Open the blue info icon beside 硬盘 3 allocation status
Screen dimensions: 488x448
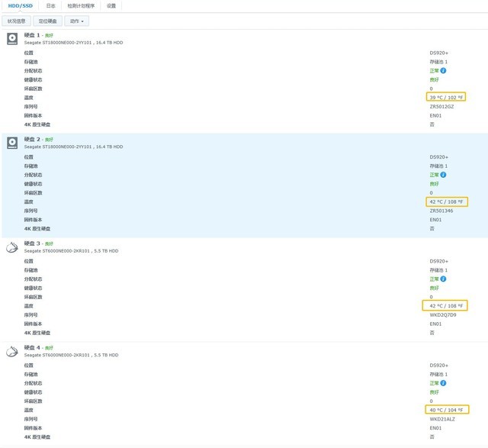click(443, 279)
